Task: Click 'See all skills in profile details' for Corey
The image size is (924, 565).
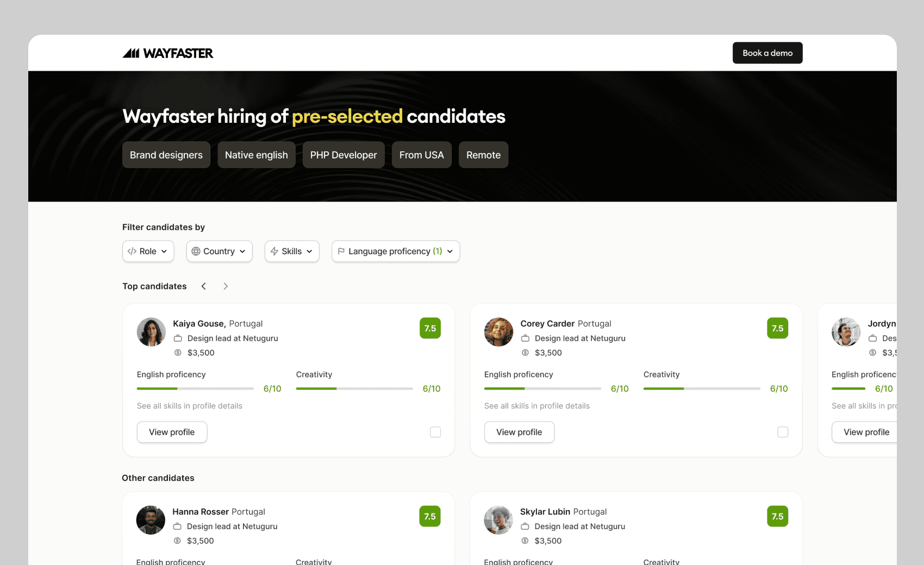Action: (537, 406)
